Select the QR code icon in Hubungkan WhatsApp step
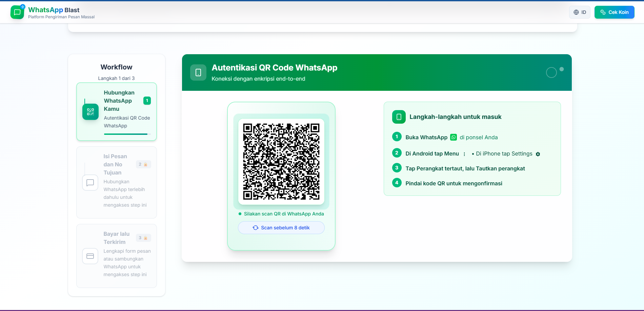Image resolution: width=644 pixels, height=311 pixels. [x=90, y=112]
